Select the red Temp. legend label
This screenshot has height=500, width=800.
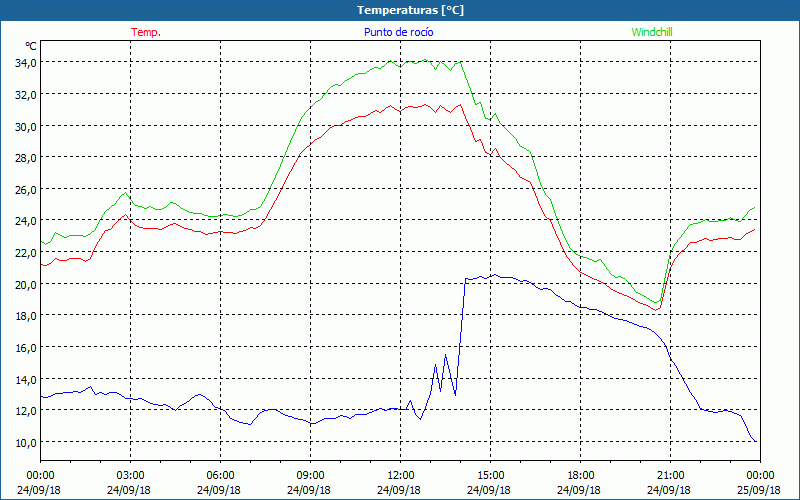146,32
